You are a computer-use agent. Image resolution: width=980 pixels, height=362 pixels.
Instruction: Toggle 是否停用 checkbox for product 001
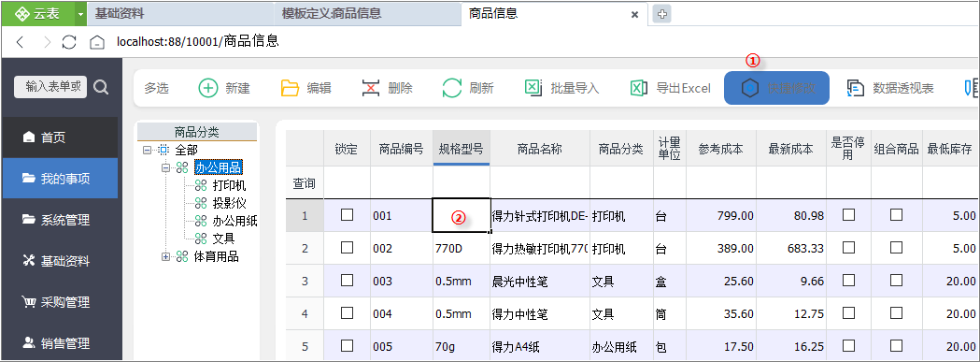(849, 215)
